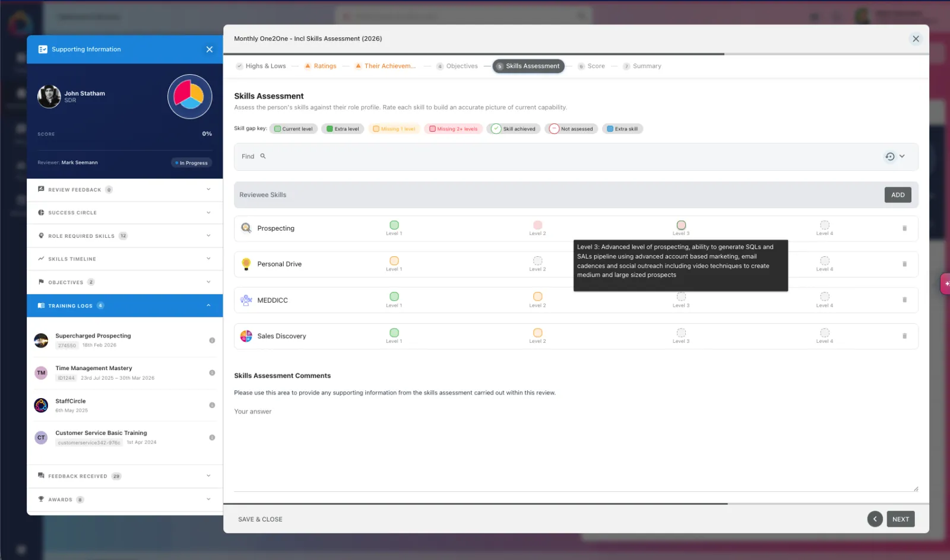Click the Feedback Received icon

pos(41,476)
